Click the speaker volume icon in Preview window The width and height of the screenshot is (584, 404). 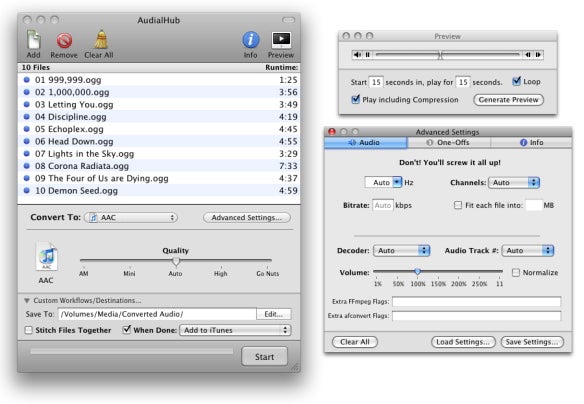[x=357, y=55]
